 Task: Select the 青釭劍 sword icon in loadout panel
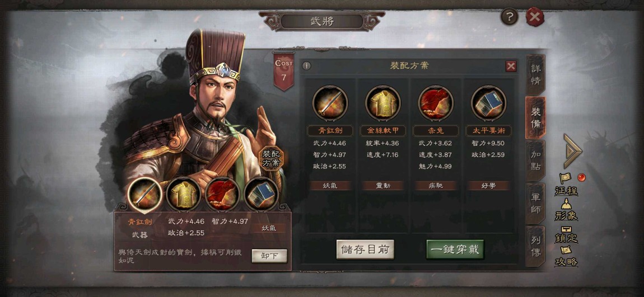coord(330,103)
